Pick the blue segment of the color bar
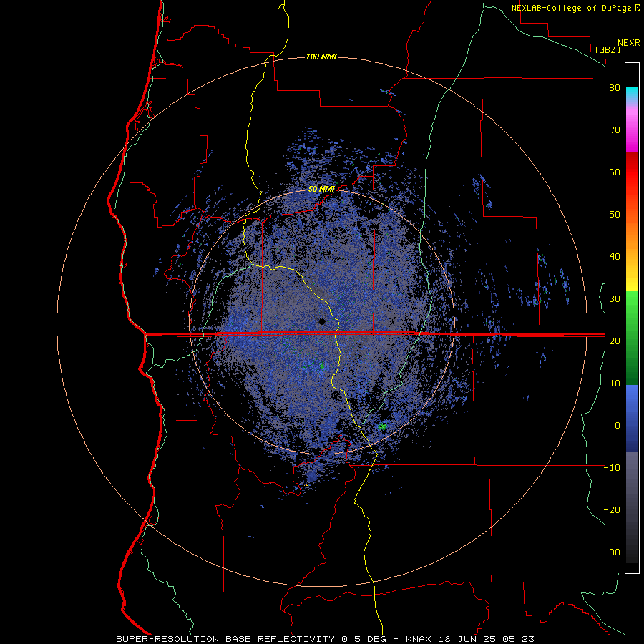644x644 pixels. point(632,419)
